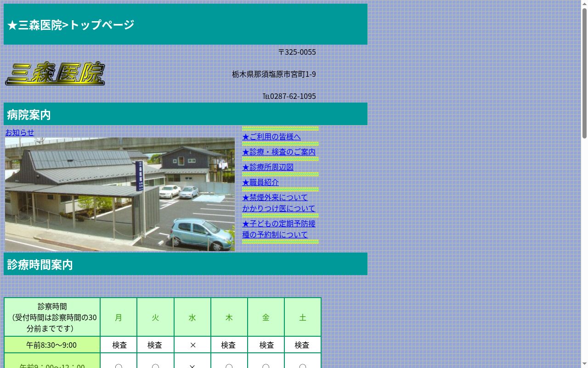Click the page vertical scrollbar thumb
The width and height of the screenshot is (588, 368).
coord(584,73)
